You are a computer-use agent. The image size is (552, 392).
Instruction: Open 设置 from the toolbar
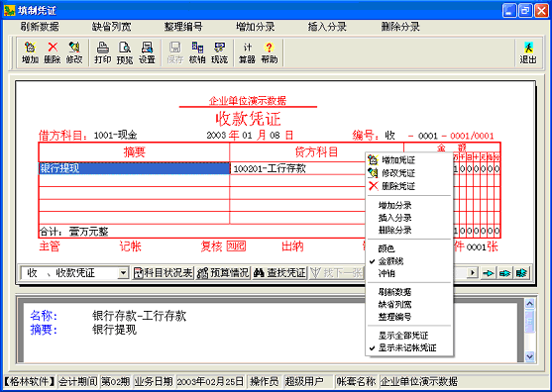[147, 52]
